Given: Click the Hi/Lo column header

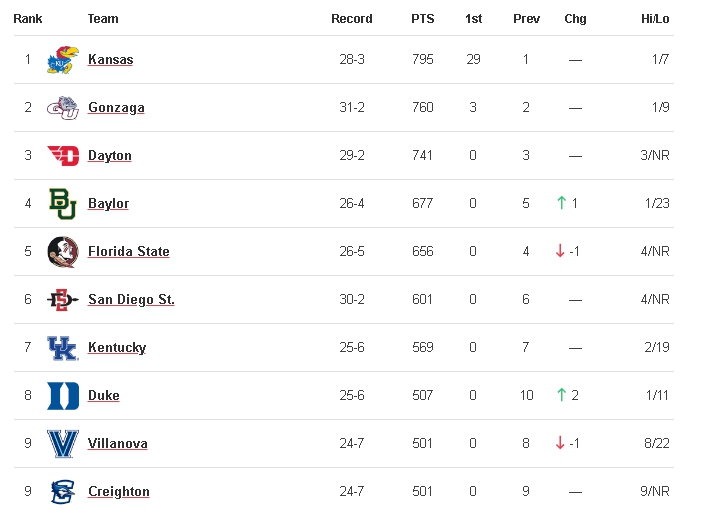Looking at the screenshot, I should 655,19.
